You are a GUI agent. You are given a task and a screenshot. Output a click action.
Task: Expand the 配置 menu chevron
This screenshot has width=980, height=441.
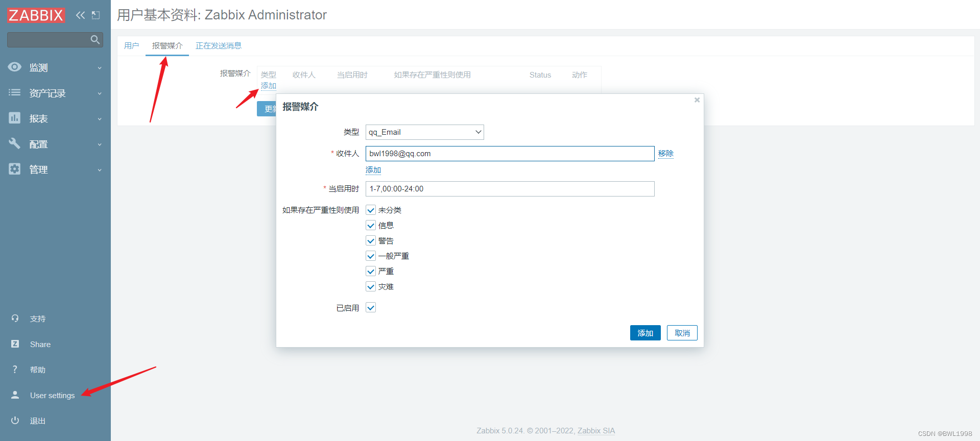coord(100,144)
